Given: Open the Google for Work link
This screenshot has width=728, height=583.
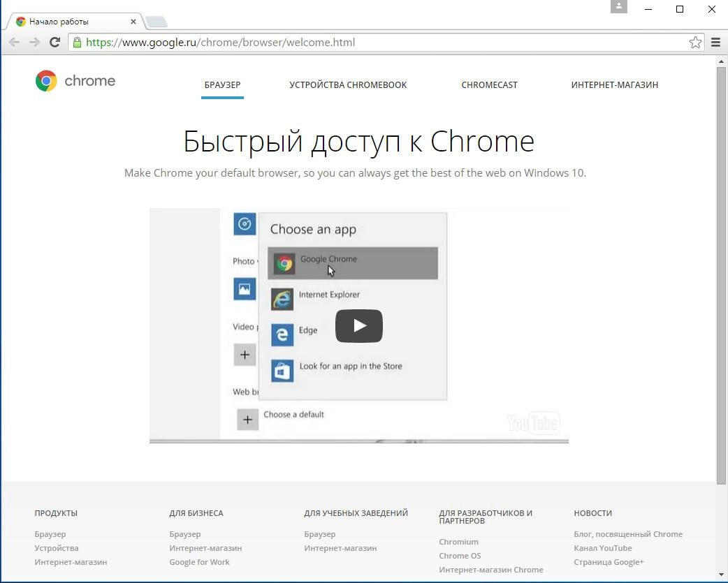Looking at the screenshot, I should (x=199, y=561).
